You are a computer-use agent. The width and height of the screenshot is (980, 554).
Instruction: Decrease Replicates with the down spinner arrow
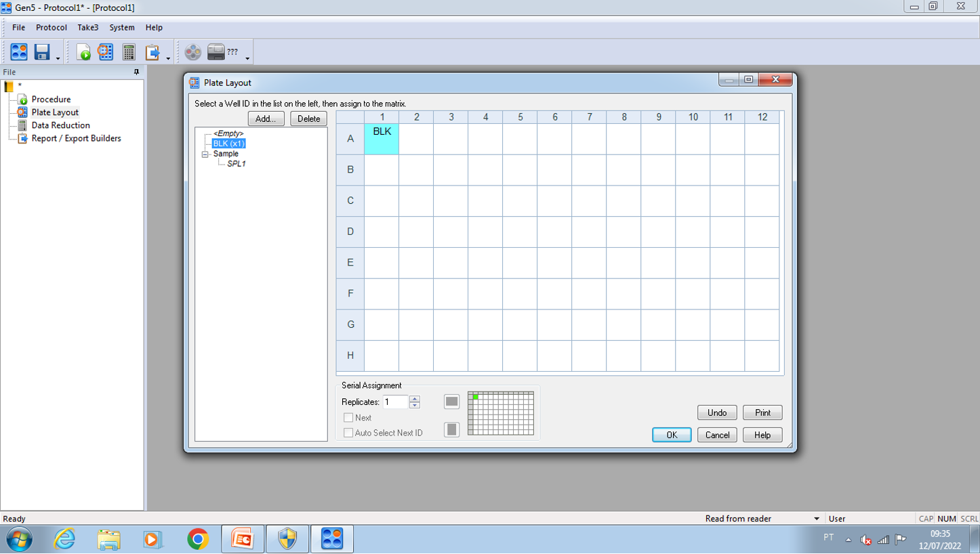coord(415,405)
